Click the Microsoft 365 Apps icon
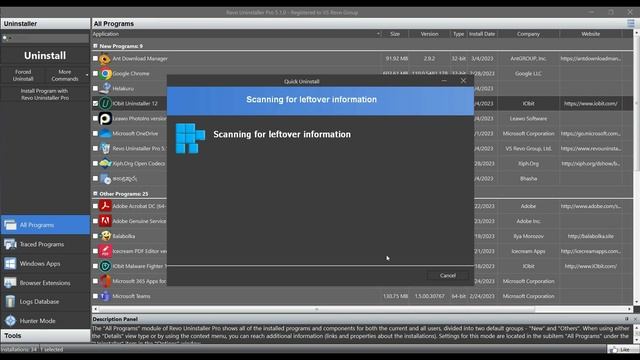 (x=105, y=281)
